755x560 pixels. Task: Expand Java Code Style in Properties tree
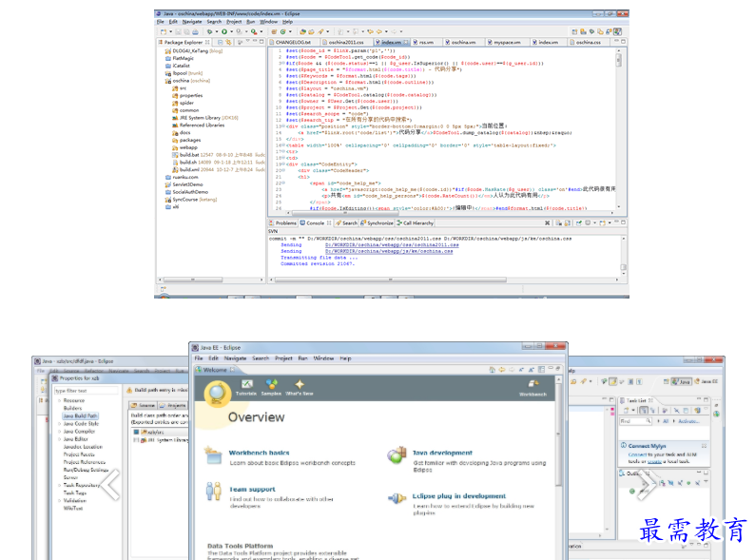click(60, 424)
